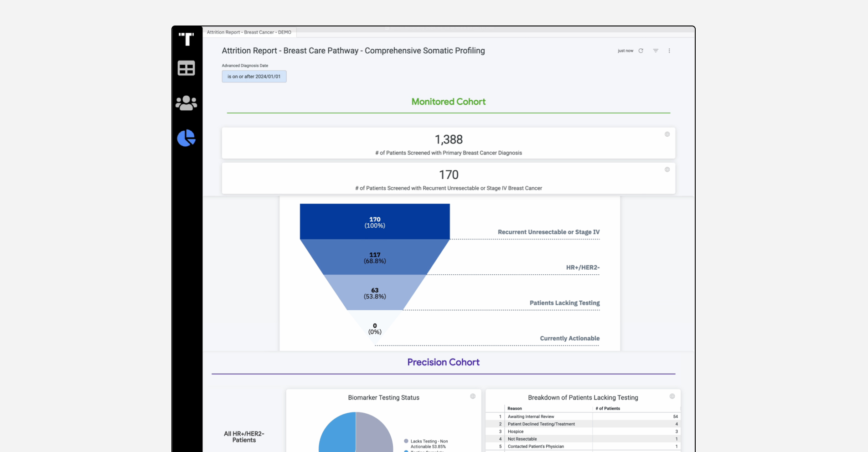Screen dimensions: 868x452
Task: Open the 'is on or after 2024/01/01' filter
Action: click(x=254, y=77)
